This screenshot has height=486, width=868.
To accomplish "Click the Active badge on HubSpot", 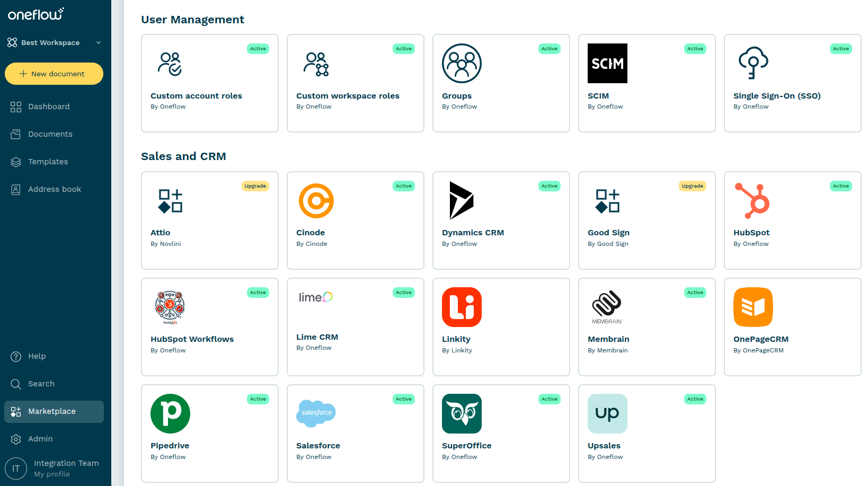I will (841, 186).
